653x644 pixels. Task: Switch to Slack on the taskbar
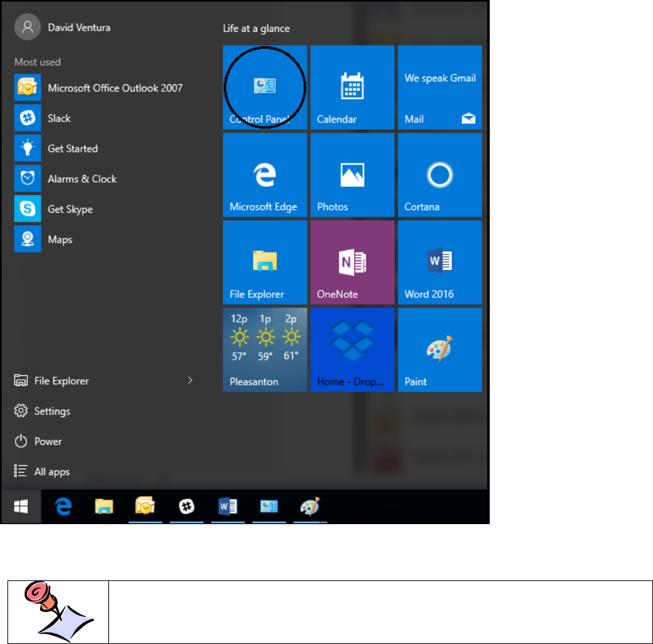click(x=186, y=507)
